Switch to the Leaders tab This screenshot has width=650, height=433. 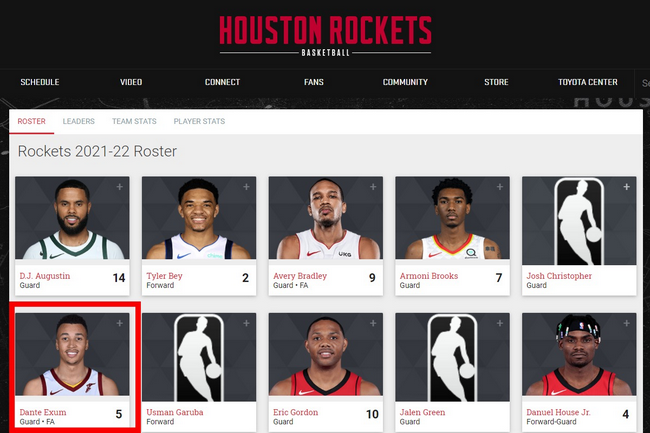pyautogui.click(x=78, y=121)
